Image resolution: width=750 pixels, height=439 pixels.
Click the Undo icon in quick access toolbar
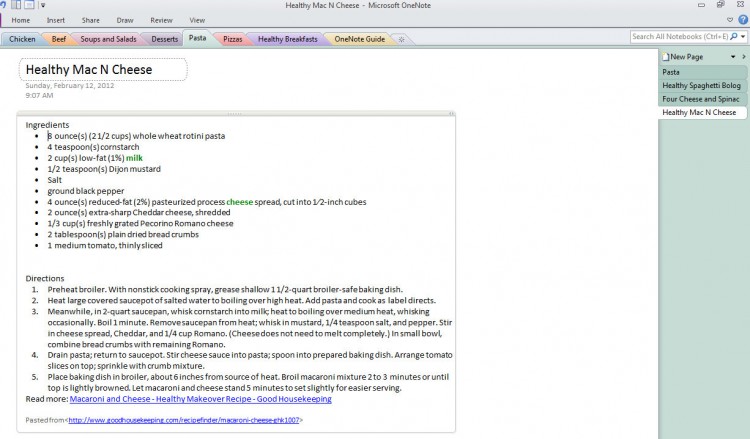[x=4, y=5]
